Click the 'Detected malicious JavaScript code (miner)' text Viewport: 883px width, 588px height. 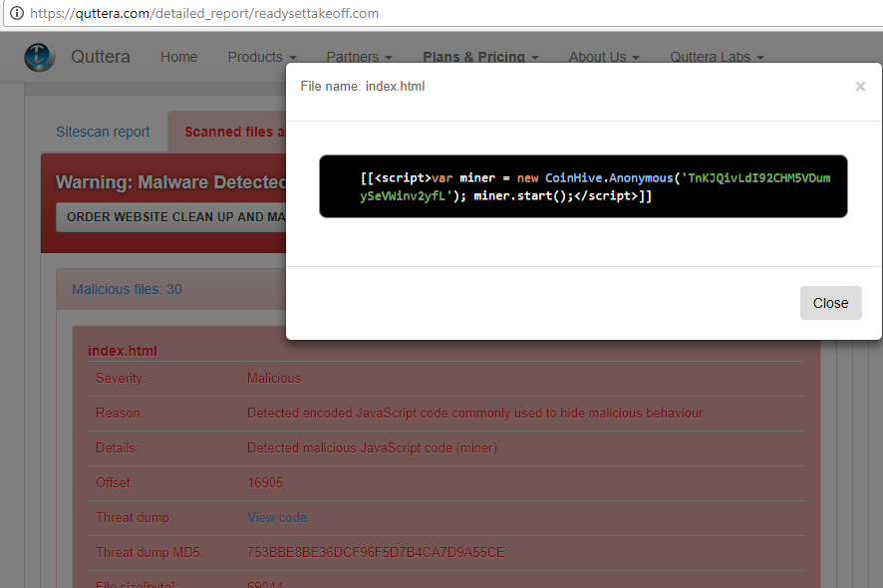tap(372, 447)
